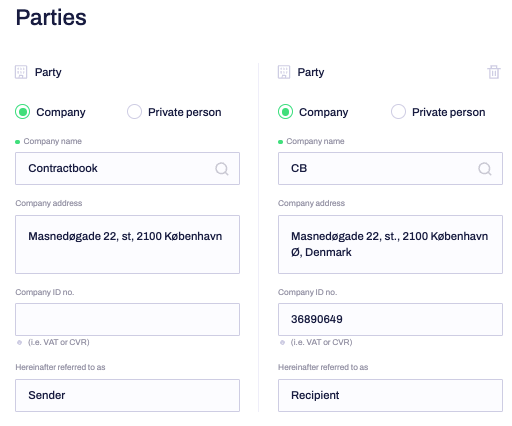Select Private person radio for the second party
The width and height of the screenshot is (512, 426).
click(x=398, y=112)
